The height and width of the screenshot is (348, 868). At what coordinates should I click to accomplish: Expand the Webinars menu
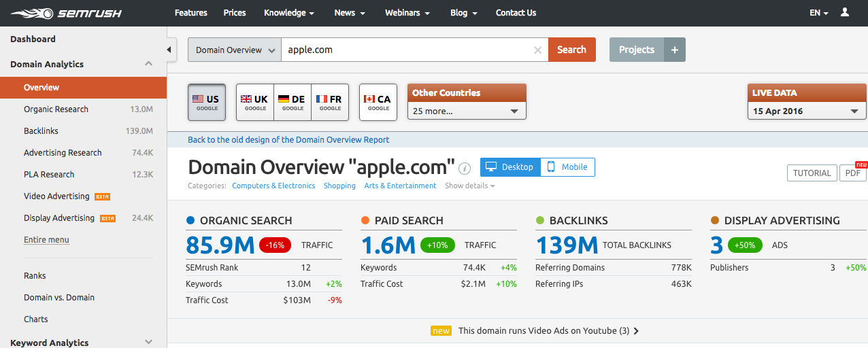(x=408, y=13)
